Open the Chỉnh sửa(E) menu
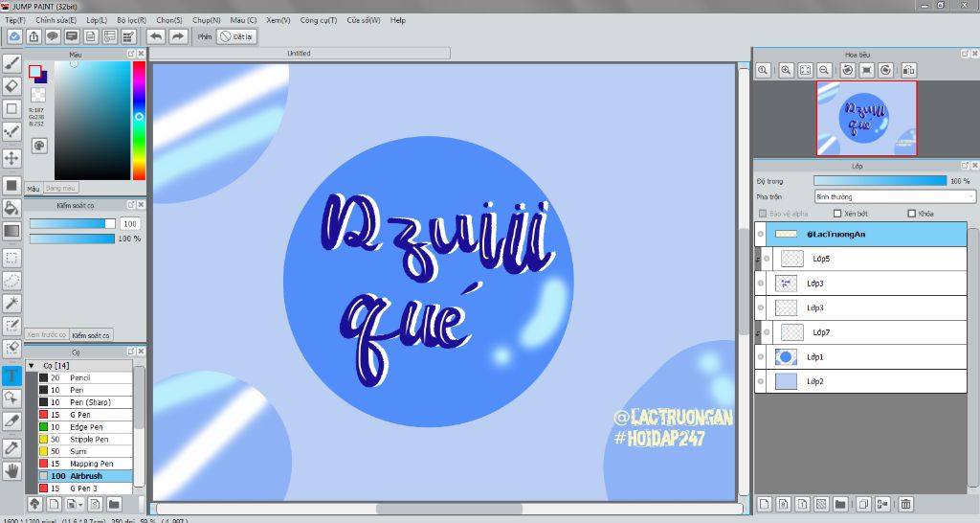980x523 pixels. coord(56,20)
